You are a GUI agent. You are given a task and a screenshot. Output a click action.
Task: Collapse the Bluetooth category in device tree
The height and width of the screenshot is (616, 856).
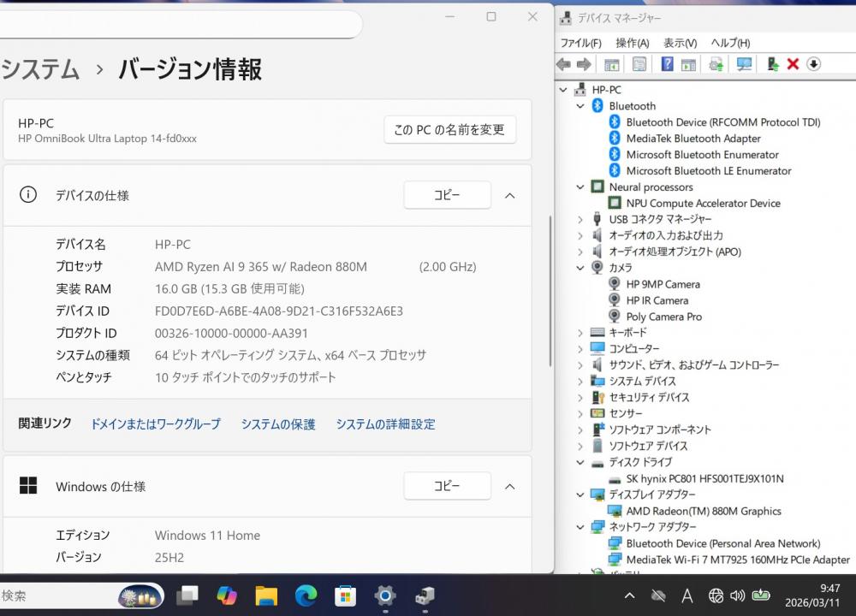580,106
